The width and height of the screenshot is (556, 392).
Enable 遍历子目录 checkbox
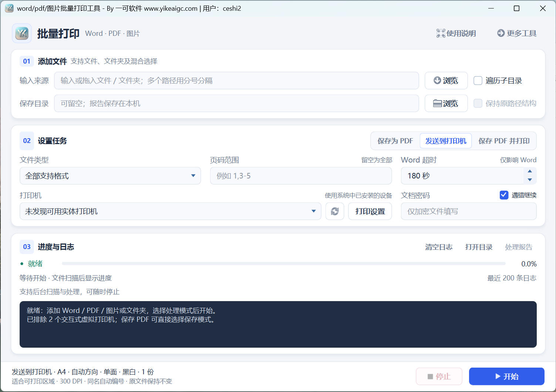478,81
